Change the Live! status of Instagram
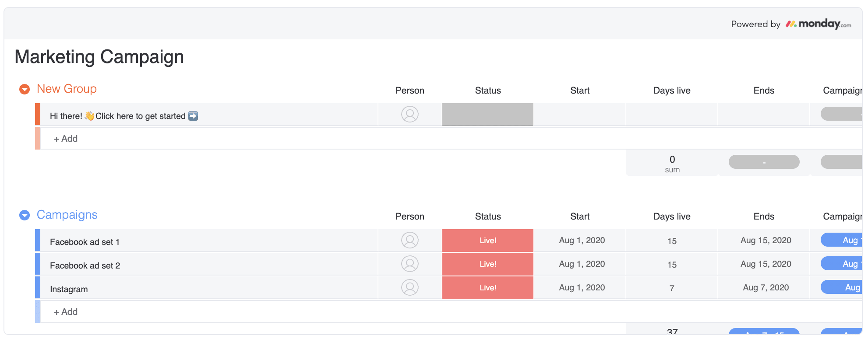This screenshot has height=342, width=868. point(488,288)
